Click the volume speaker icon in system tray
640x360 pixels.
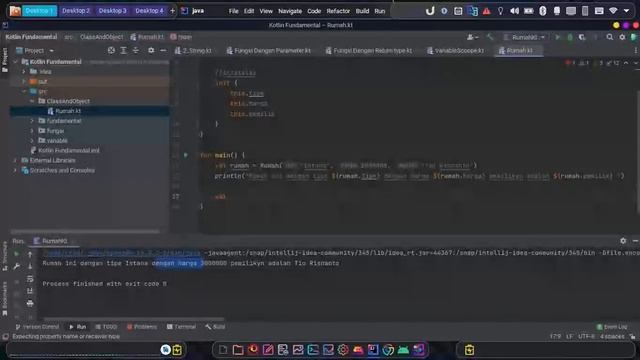pos(514,11)
